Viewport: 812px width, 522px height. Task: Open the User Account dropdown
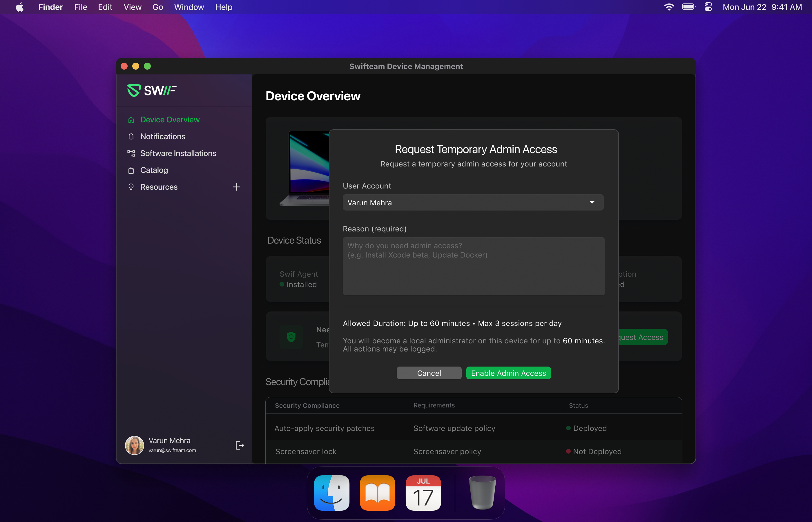point(473,202)
